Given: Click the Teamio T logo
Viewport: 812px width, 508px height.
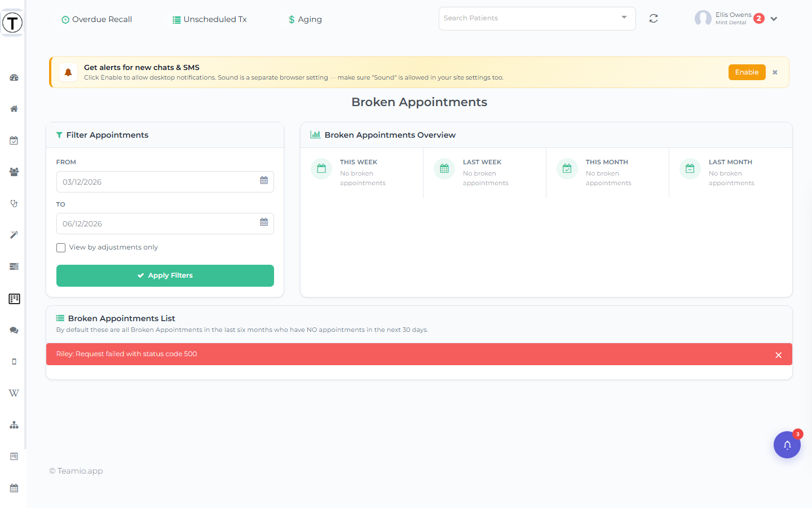Looking at the screenshot, I should click(x=12, y=23).
